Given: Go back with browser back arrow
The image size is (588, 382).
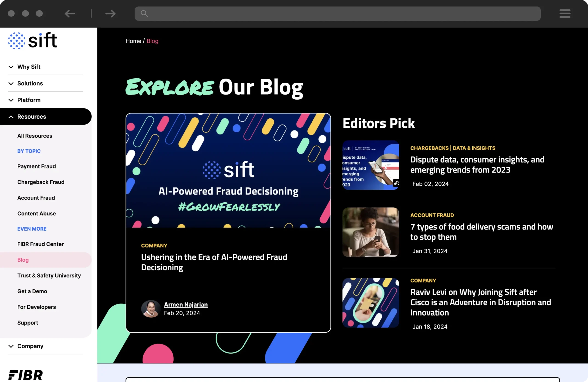Looking at the screenshot, I should click(70, 14).
